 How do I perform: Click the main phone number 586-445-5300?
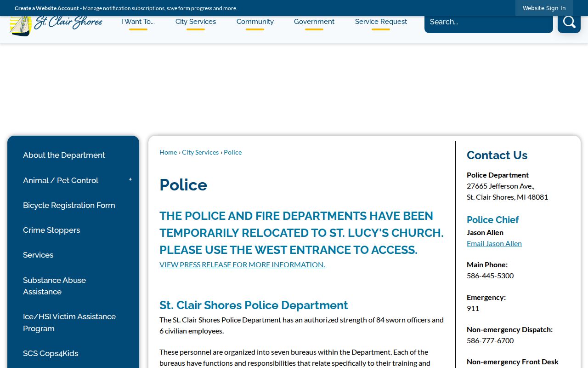point(490,276)
